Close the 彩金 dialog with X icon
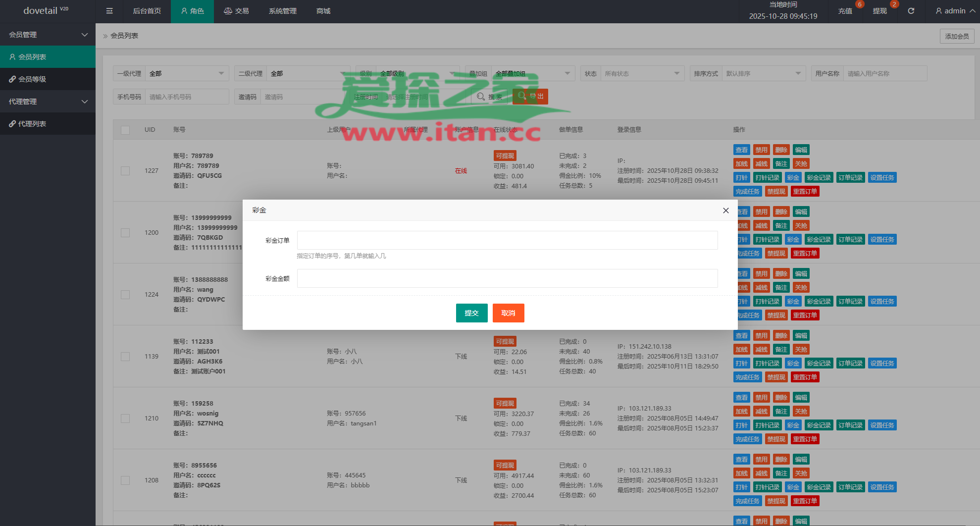980x526 pixels. [725, 210]
